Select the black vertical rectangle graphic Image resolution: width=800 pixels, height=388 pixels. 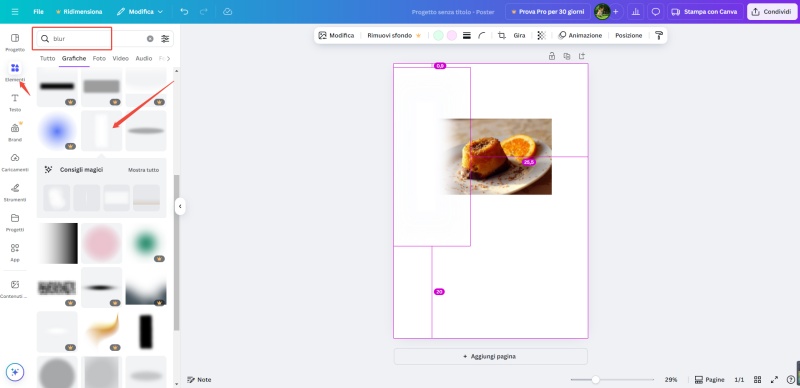[146, 332]
